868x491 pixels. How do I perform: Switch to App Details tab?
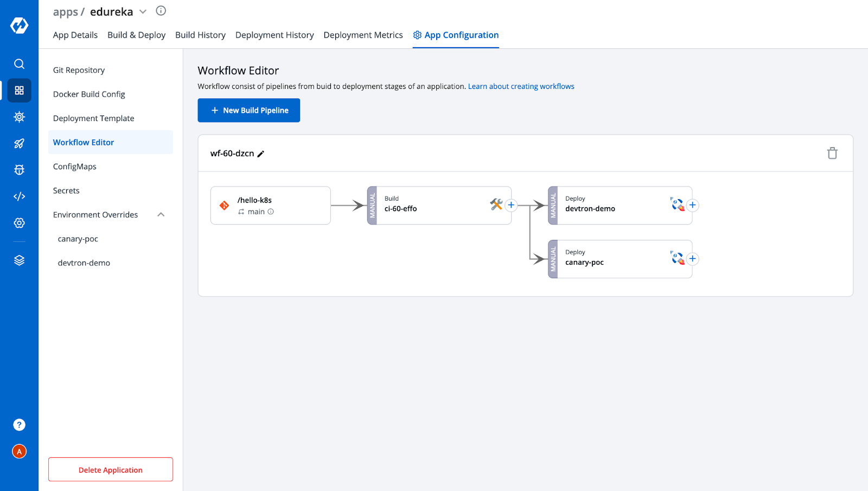coord(75,35)
